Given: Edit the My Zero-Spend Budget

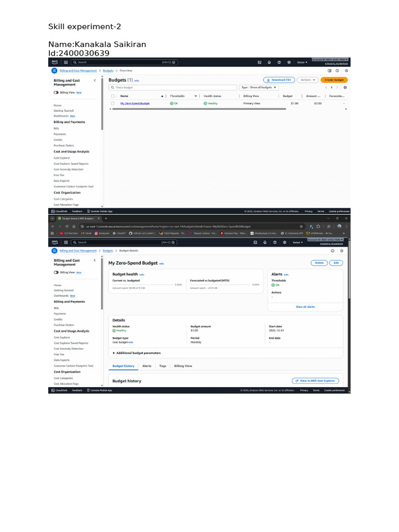Looking at the screenshot, I should coord(336,263).
